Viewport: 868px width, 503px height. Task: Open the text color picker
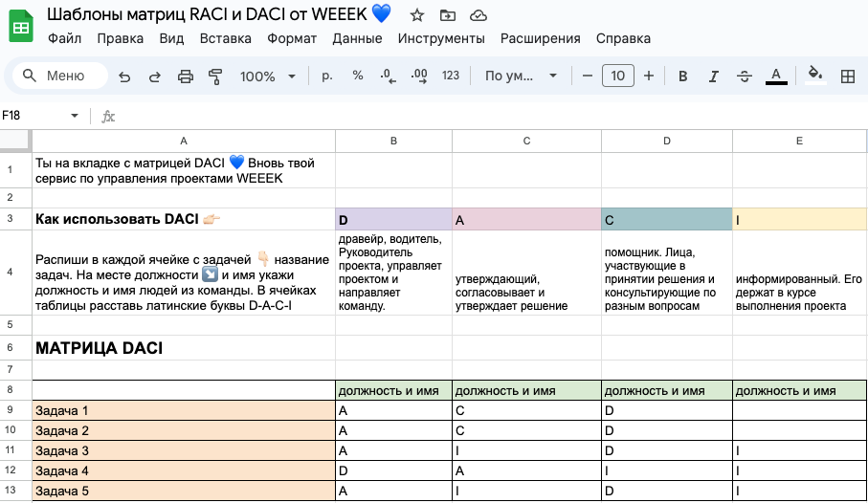[776, 76]
